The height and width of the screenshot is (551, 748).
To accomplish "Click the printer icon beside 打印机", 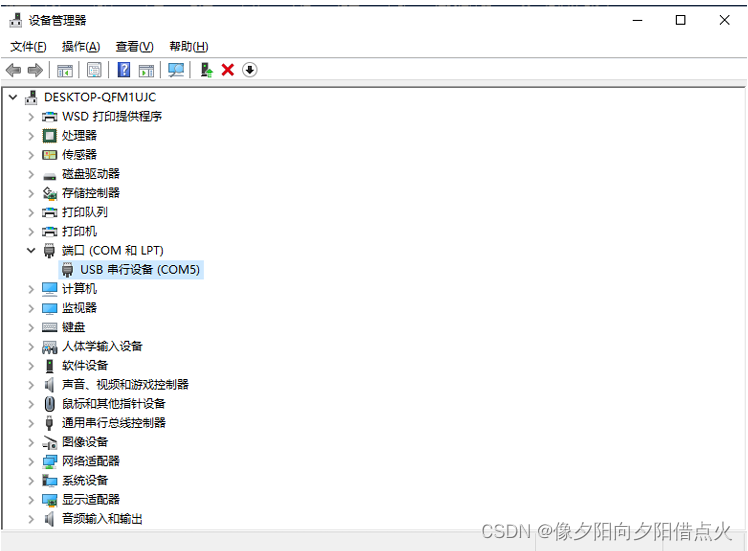I will (50, 231).
